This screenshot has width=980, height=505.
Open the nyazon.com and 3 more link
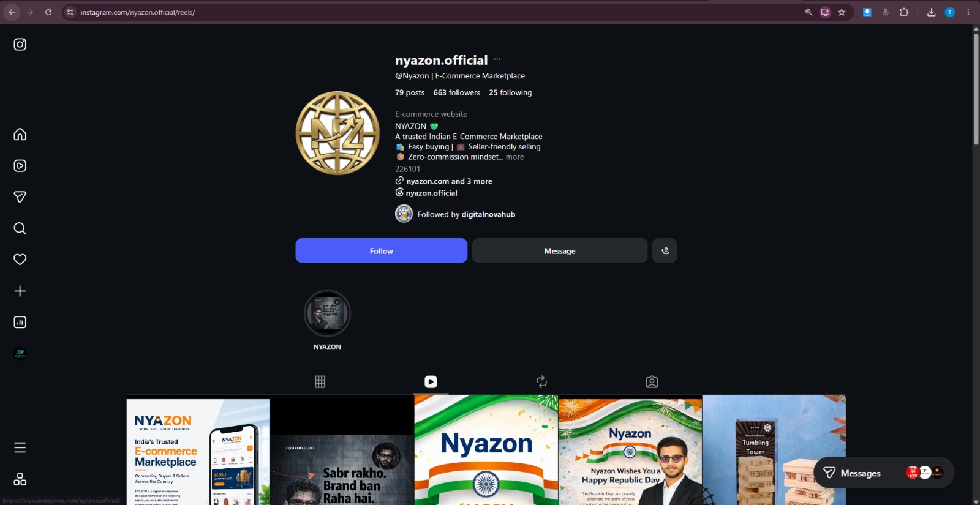[x=449, y=181]
